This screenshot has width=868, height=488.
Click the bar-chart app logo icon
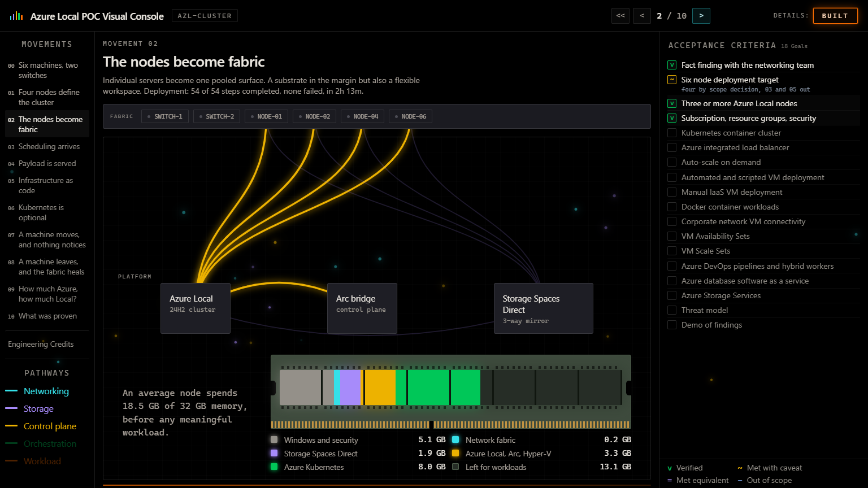pos(16,16)
